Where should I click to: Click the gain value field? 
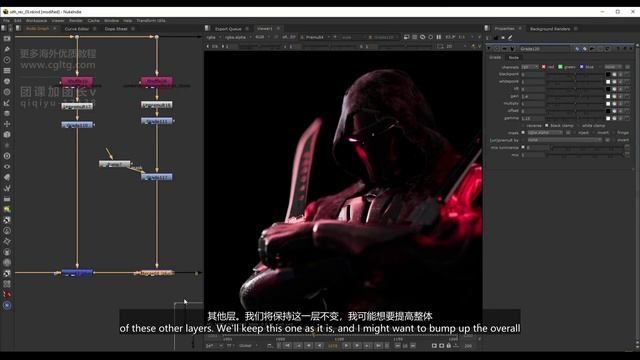pyautogui.click(x=533, y=96)
